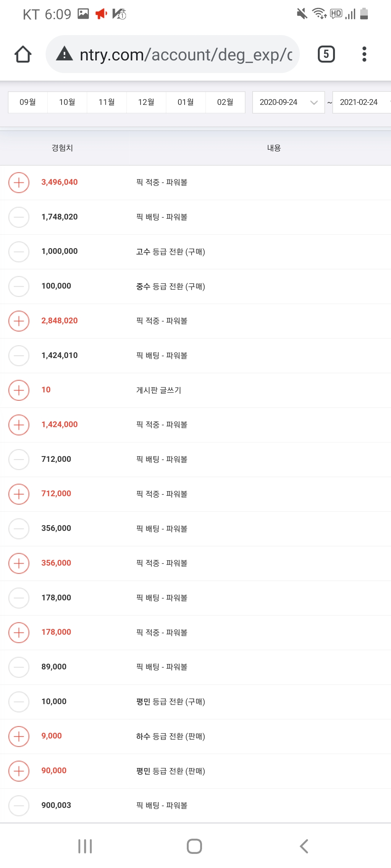This screenshot has width=391, height=868.
Task: Click the chevron on the start date selector
Action: [x=314, y=103]
